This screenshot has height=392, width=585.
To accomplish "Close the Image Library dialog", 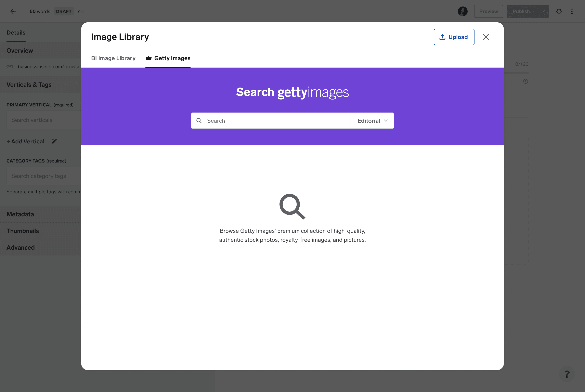I will pyautogui.click(x=485, y=37).
